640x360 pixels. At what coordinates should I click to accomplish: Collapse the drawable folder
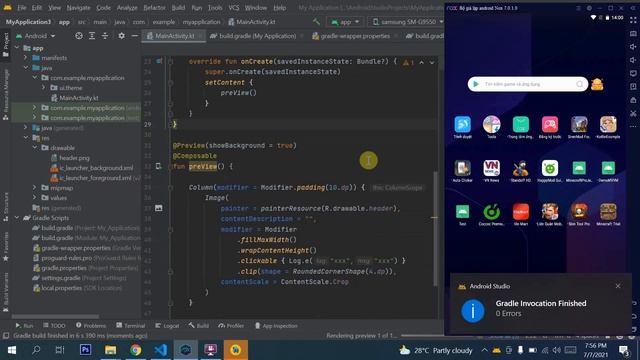35,147
